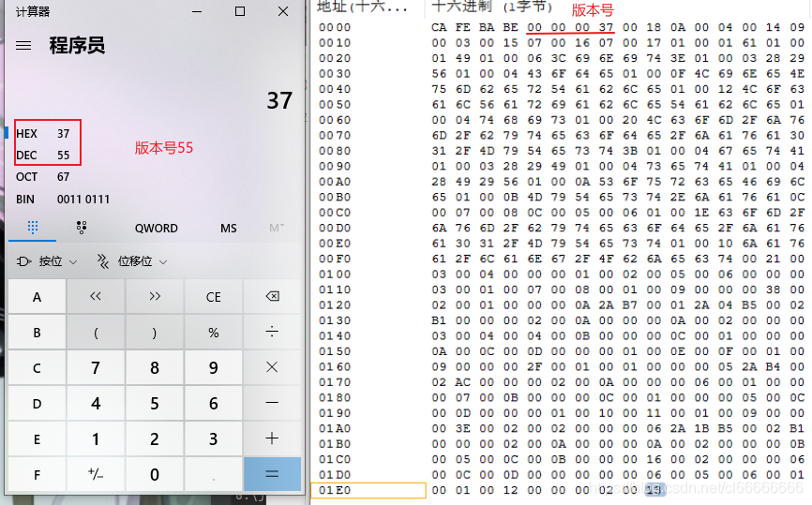Click the number 4 key
This screenshot has height=505, width=812.
pos(96,403)
